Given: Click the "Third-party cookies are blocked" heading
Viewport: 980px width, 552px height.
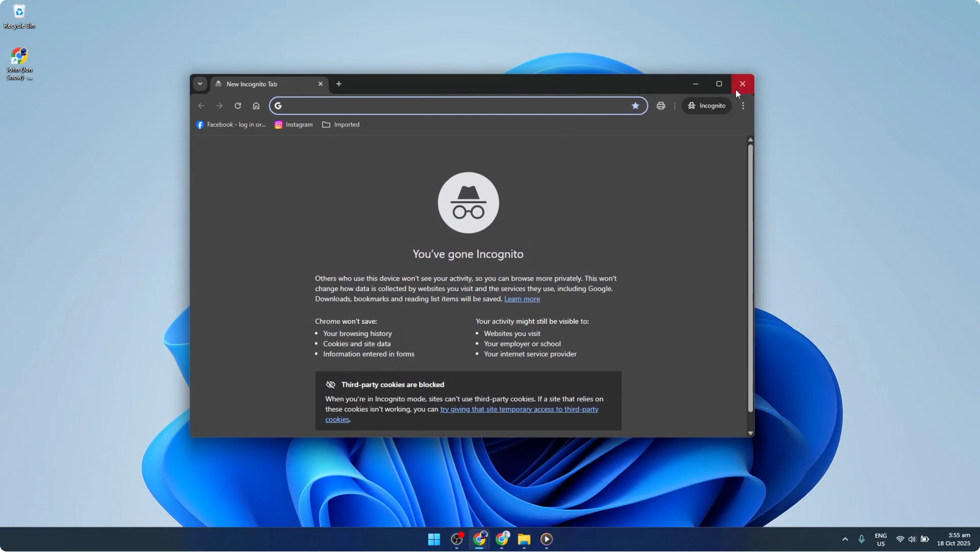Looking at the screenshot, I should click(x=393, y=385).
